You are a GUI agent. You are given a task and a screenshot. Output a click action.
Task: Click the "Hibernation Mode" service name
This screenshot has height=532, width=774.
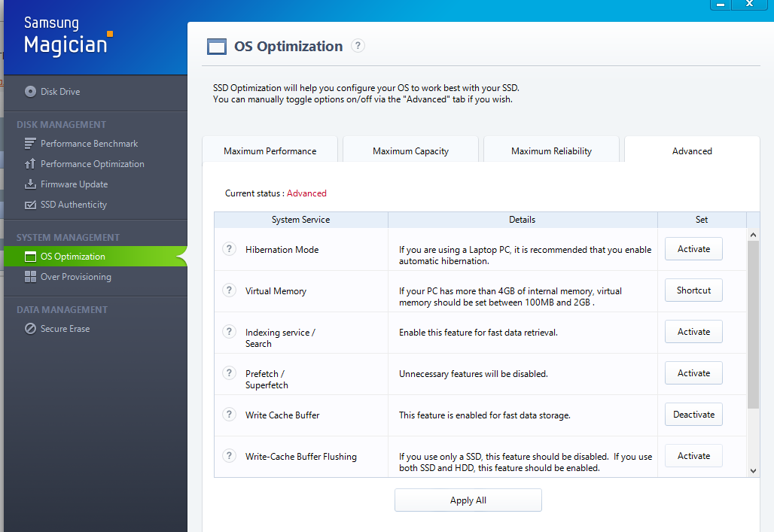click(x=282, y=250)
